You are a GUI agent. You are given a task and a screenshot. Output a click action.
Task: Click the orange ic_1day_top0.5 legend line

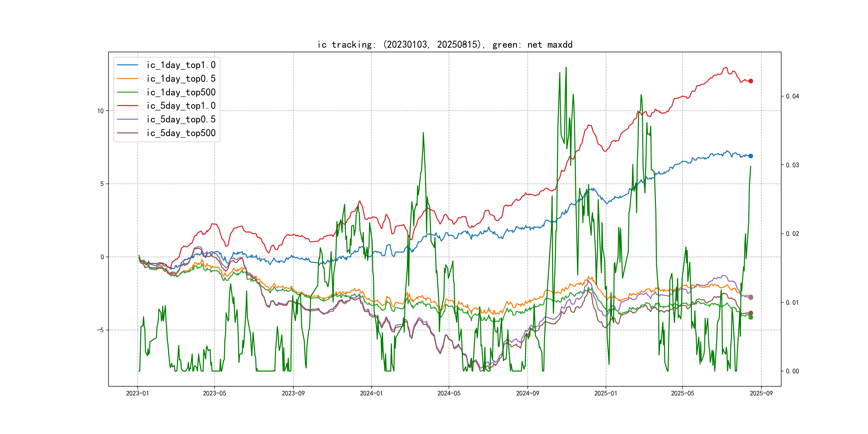(x=127, y=78)
